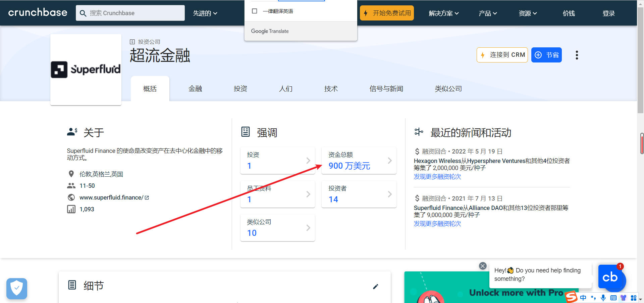Switch to the 金融 (Financials) tab
This screenshot has width=644, height=303.
point(195,89)
